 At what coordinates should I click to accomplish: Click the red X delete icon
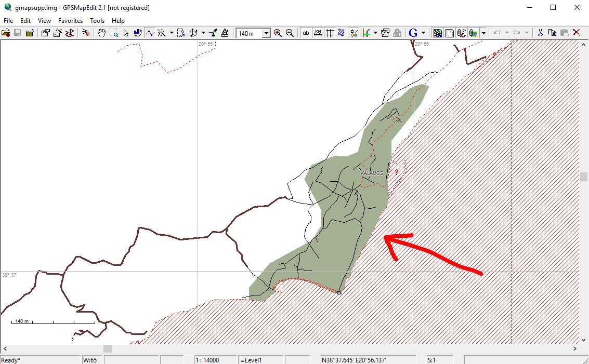click(576, 33)
